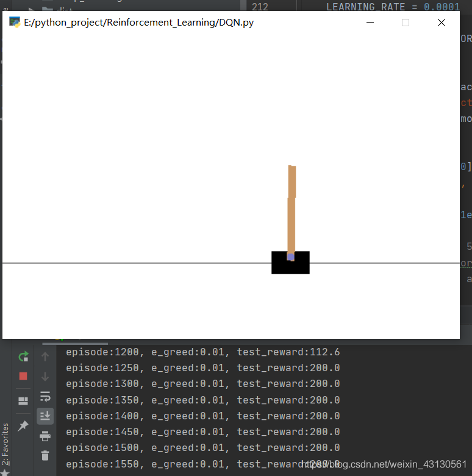Screen dimensions: 472x476
Task: Click the console line for episode:1200
Action: click(x=203, y=352)
